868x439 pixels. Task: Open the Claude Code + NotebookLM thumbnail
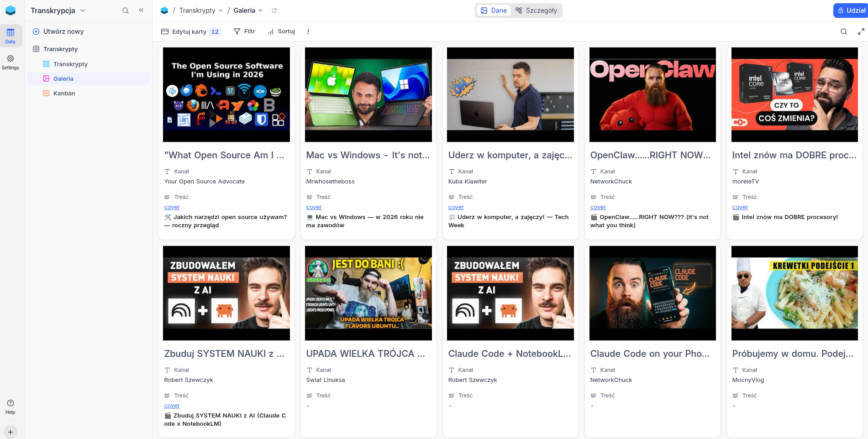point(510,293)
